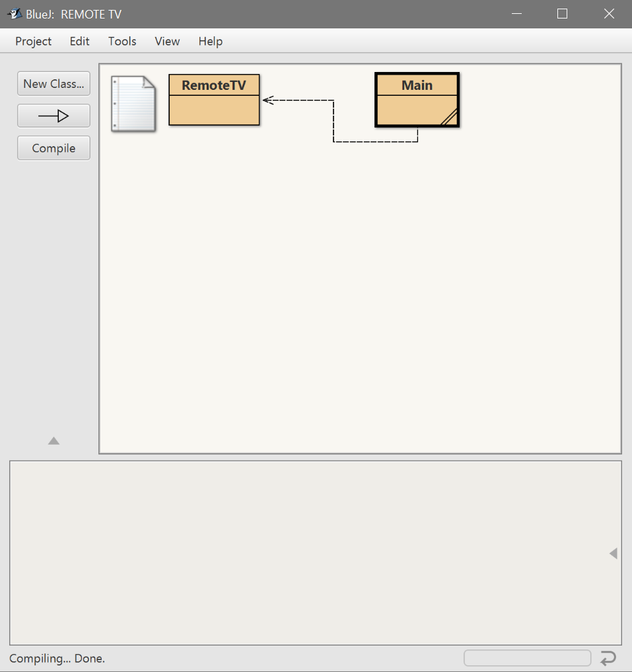Maximize the BlueJ window
Image resolution: width=632 pixels, height=672 pixels.
click(x=562, y=14)
